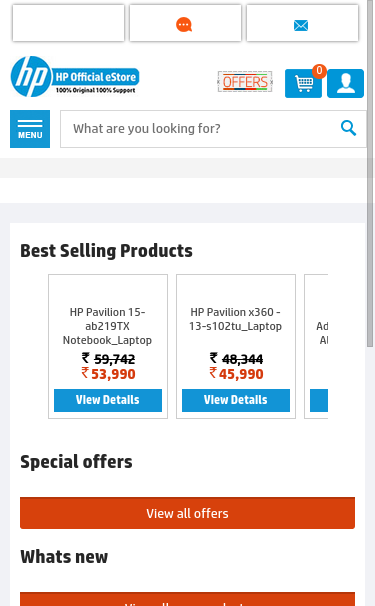Click the partially visible third product button

[x=319, y=400]
